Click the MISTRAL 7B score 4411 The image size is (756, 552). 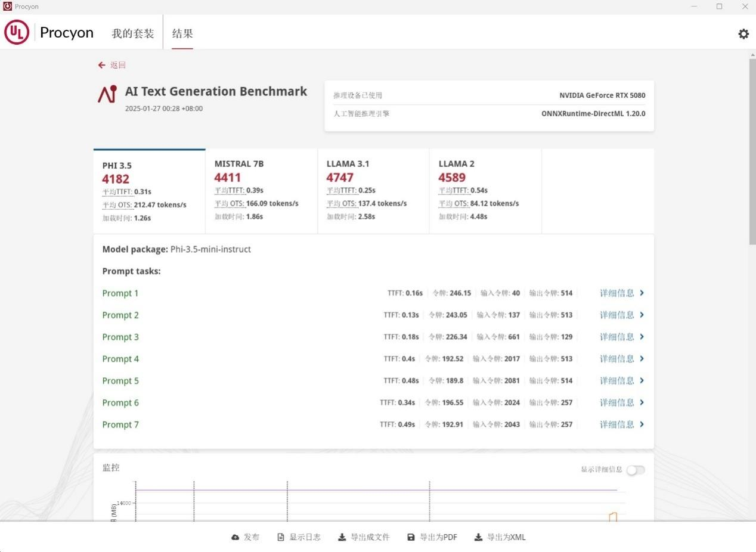[228, 177]
